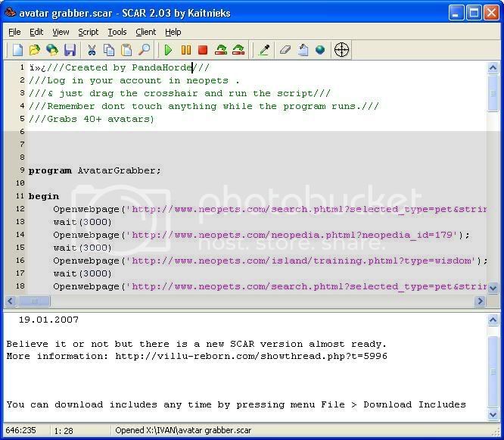Select the color picker eyedropper tool

[x=264, y=50]
